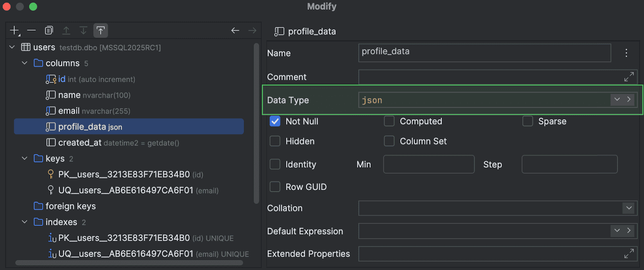Uncheck the Not Null checkbox

tap(275, 121)
